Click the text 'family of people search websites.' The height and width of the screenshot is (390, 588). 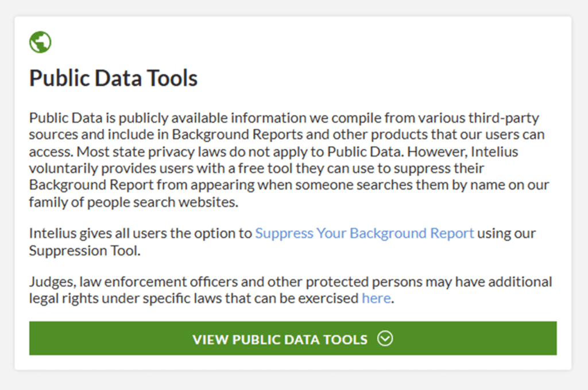click(133, 202)
